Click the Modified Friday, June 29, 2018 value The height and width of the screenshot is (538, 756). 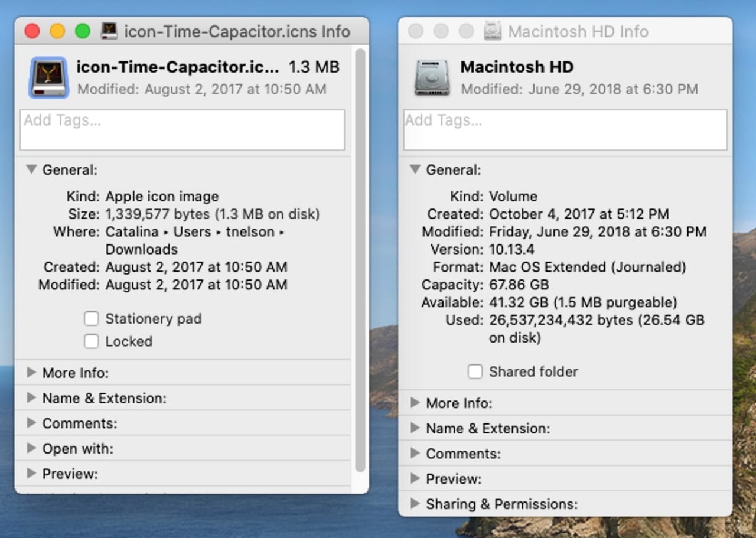(598, 231)
